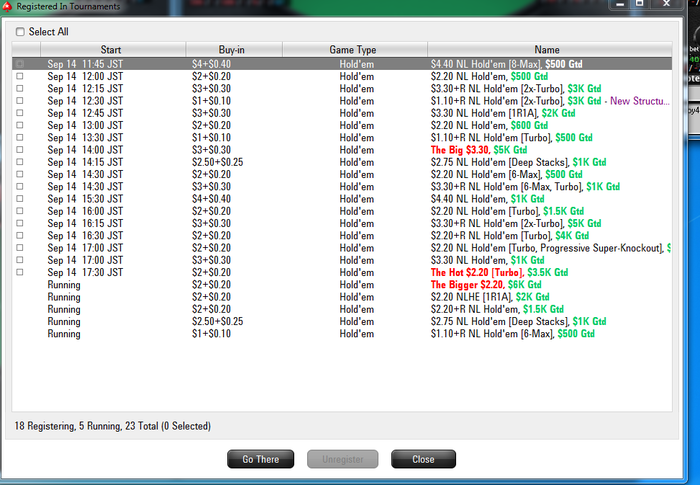Screen dimensions: 700x485
Task: Select $4.40 NL Hold'em, $1K Gtd row
Action: click(x=342, y=199)
